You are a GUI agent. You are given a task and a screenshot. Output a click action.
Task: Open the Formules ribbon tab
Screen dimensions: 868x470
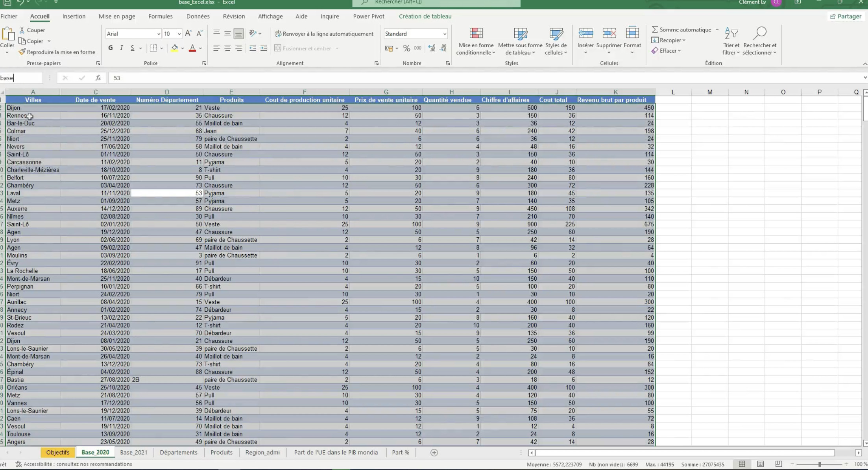point(161,16)
